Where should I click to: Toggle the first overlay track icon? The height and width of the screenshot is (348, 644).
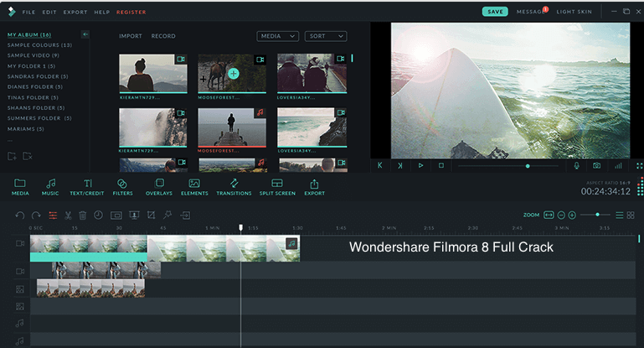(x=20, y=289)
